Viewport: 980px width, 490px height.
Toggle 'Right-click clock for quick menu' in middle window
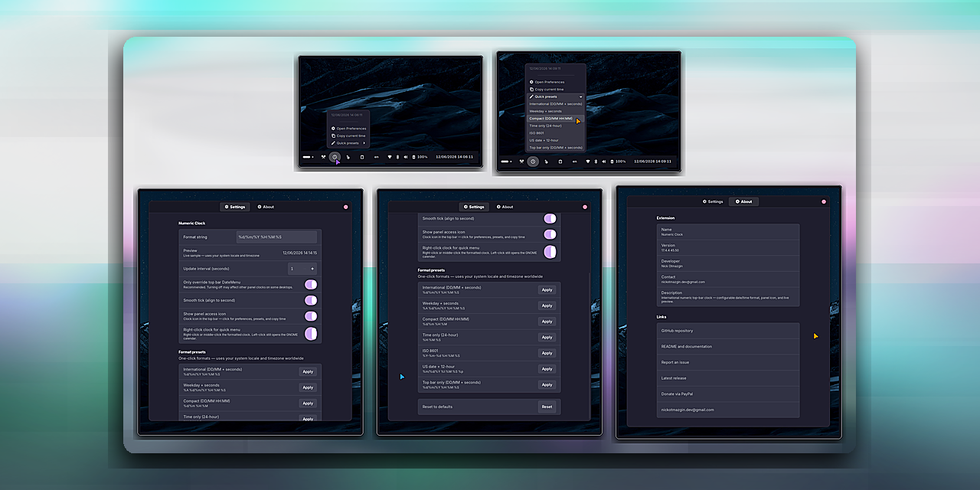(550, 252)
